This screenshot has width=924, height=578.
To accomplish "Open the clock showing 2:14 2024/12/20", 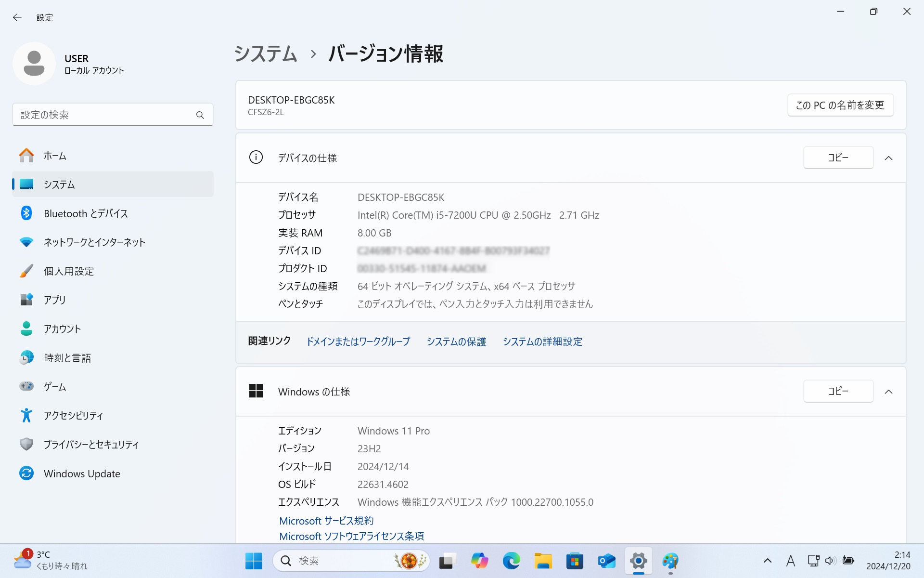I will tap(888, 561).
